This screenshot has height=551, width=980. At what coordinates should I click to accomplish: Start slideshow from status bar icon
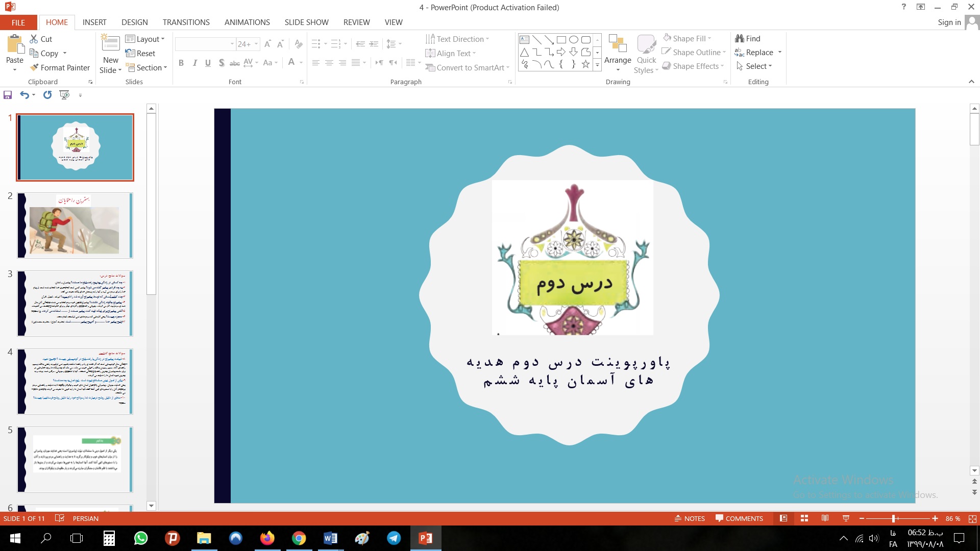(x=846, y=518)
